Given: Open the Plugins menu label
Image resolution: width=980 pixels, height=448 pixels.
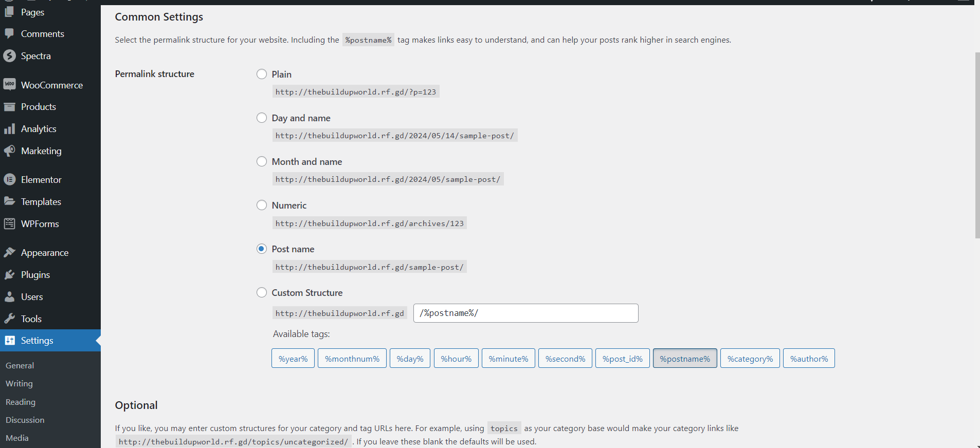Looking at the screenshot, I should (x=35, y=275).
